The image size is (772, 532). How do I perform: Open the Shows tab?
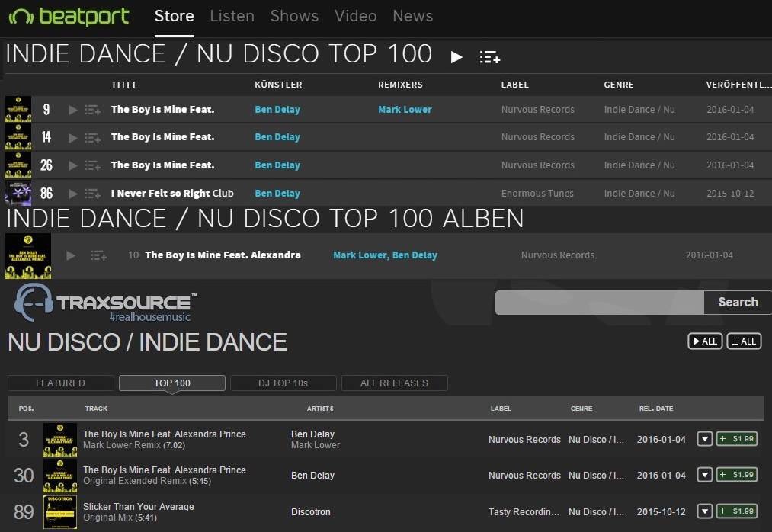294,16
